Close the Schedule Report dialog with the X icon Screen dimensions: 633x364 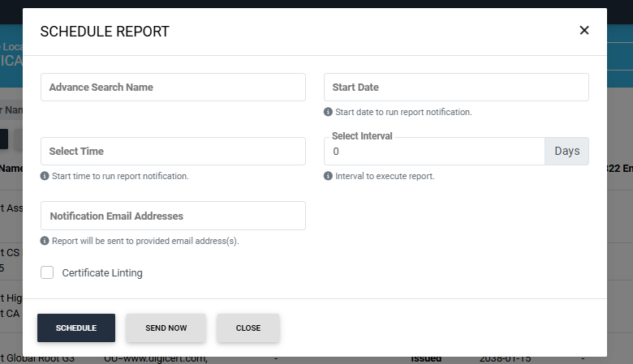tap(583, 31)
